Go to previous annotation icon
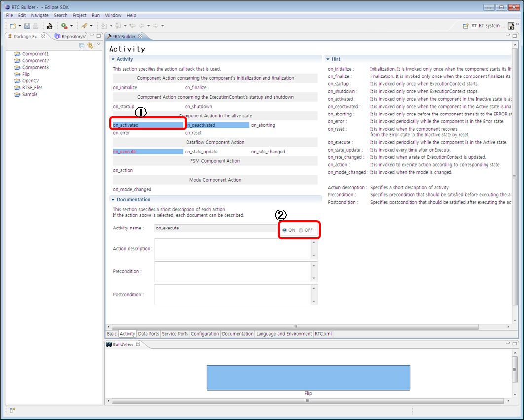Image resolution: width=524 pixels, height=420 pixels. [118, 26]
